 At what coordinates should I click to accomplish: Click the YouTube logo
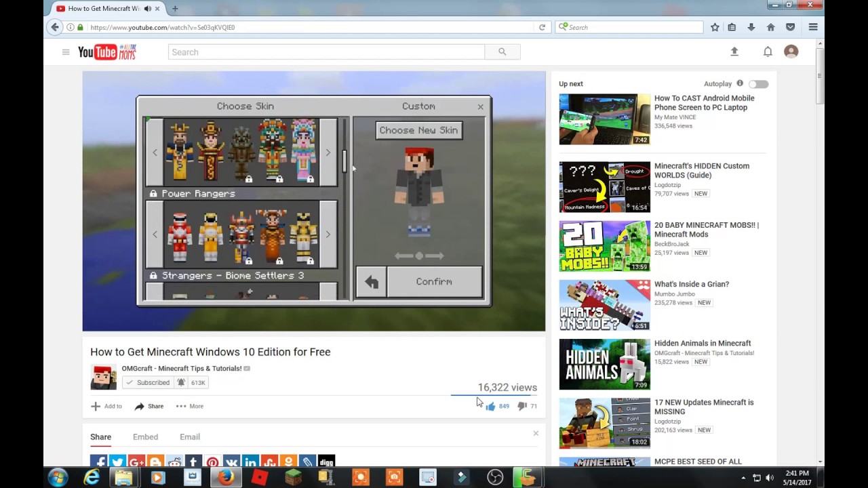[x=106, y=52]
